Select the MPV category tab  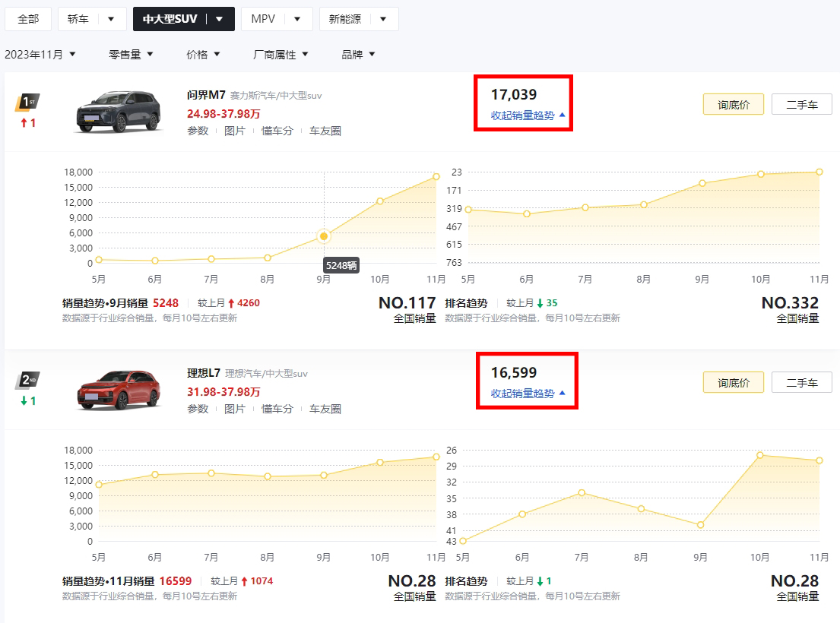pyautogui.click(x=263, y=19)
